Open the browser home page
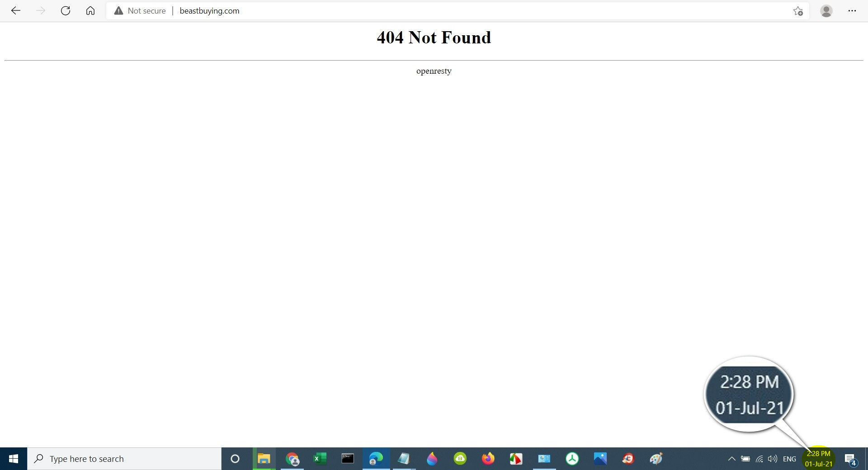The width and height of the screenshot is (868, 470). tap(90, 11)
